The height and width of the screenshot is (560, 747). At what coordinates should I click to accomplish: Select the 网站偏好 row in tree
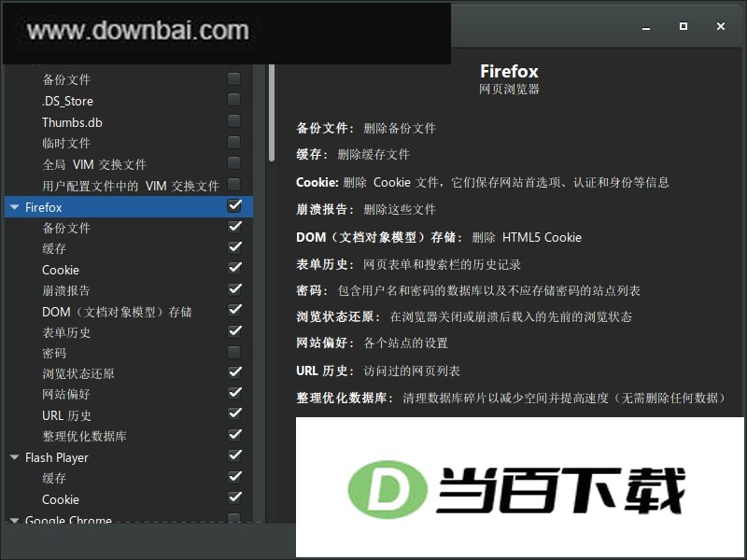point(129,394)
